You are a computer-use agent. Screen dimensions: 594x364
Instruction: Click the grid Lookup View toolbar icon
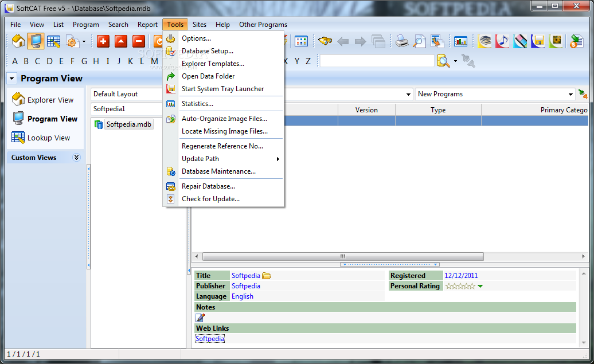53,41
